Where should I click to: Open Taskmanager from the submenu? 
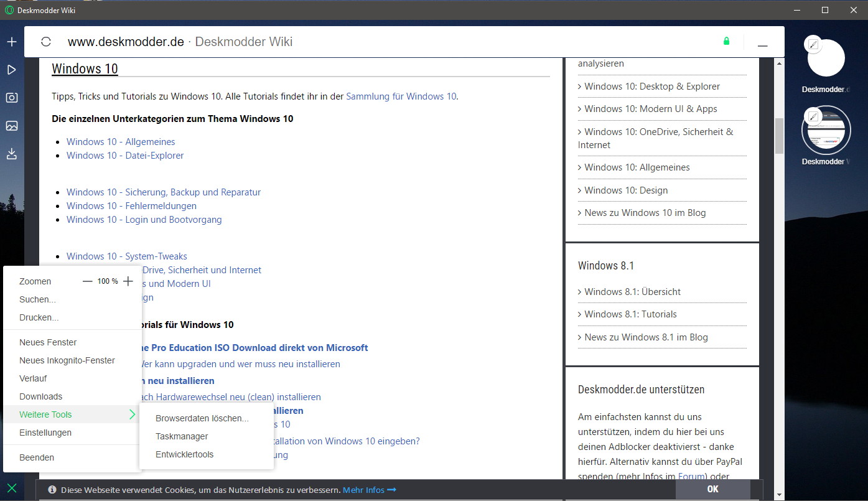pos(182,436)
